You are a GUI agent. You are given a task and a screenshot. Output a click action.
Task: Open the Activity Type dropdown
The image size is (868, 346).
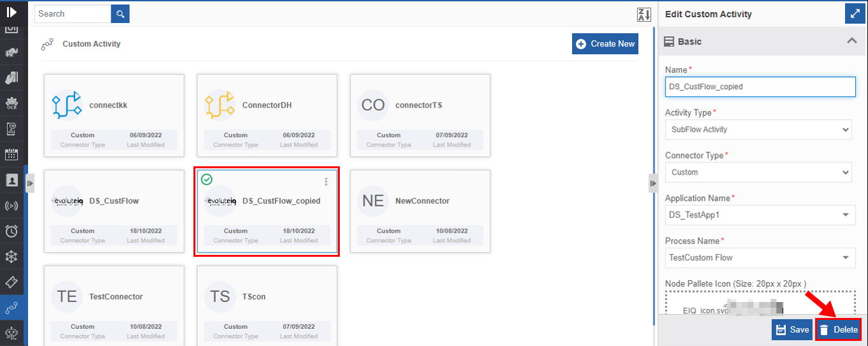[x=759, y=129]
